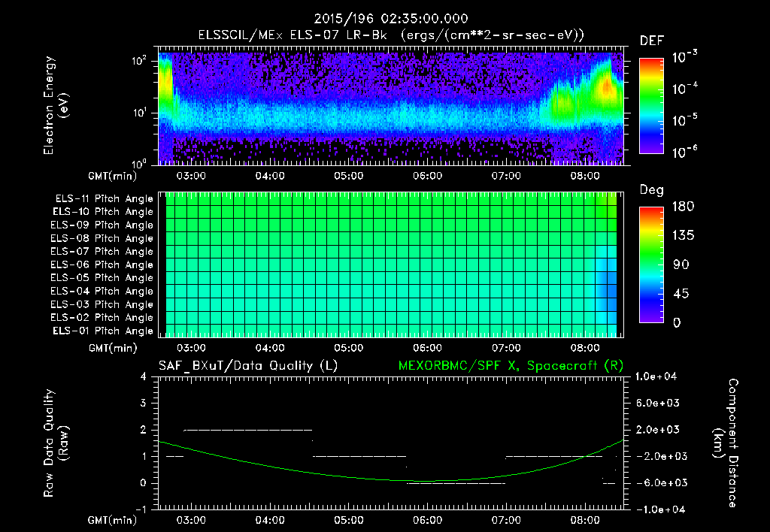Viewport: 770px width, 532px height.
Task: Click the 180 value on Deg scale
Action: point(683,207)
